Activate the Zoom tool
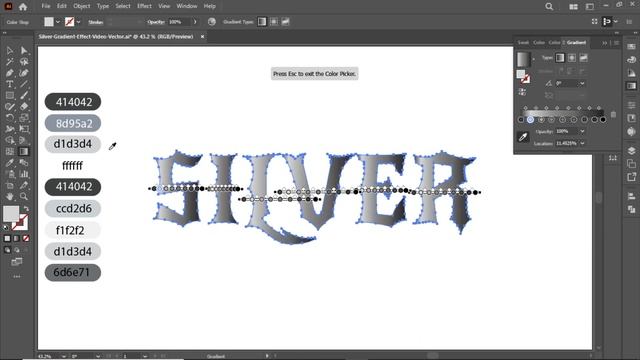 click(24, 196)
